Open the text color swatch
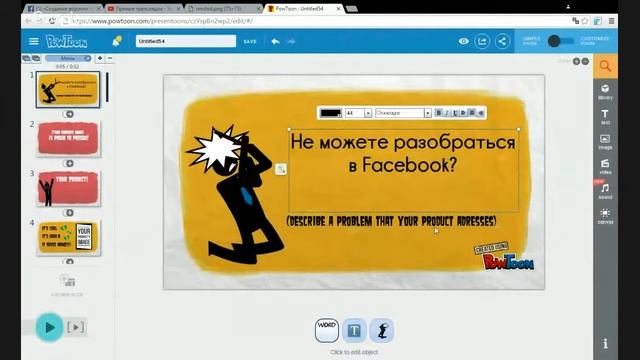The height and width of the screenshot is (360, 640). coord(331,113)
